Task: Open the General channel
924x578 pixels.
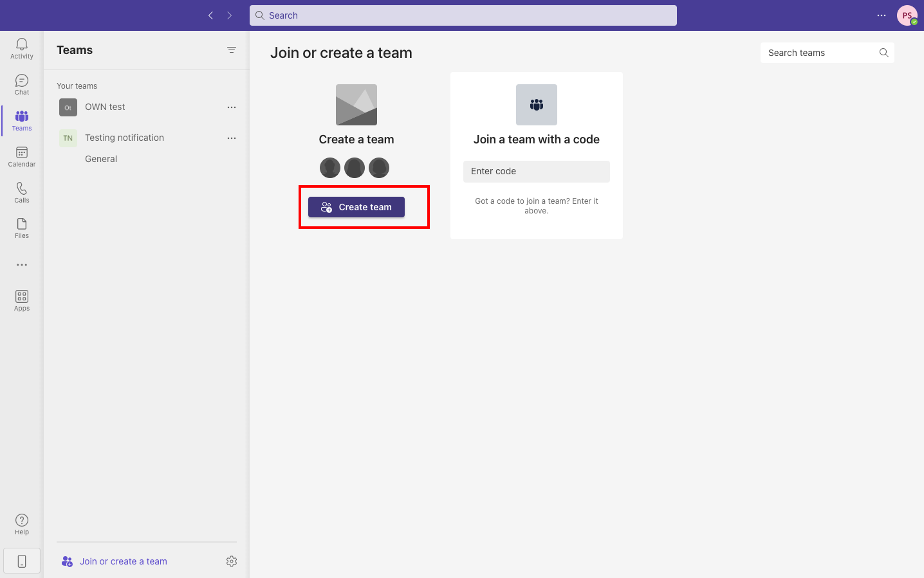Action: coord(101,159)
